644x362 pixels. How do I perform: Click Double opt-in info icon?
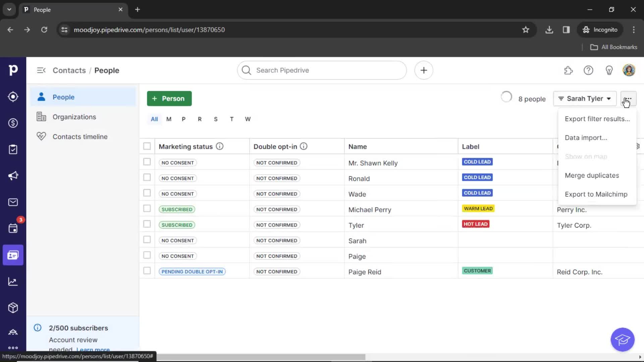[x=304, y=146]
